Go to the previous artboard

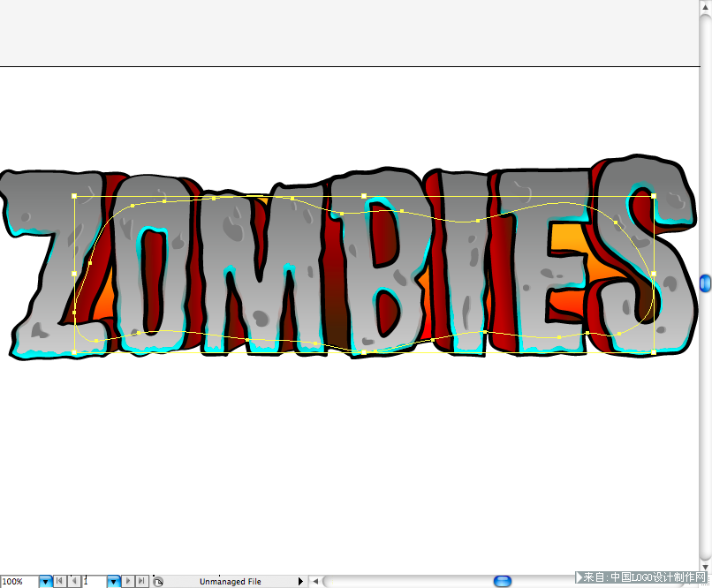coord(73,581)
